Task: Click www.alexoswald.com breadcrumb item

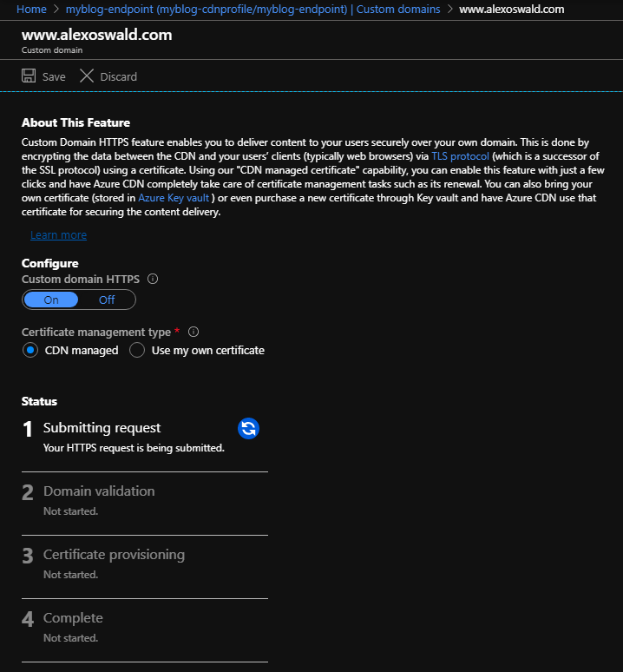Action: point(512,9)
